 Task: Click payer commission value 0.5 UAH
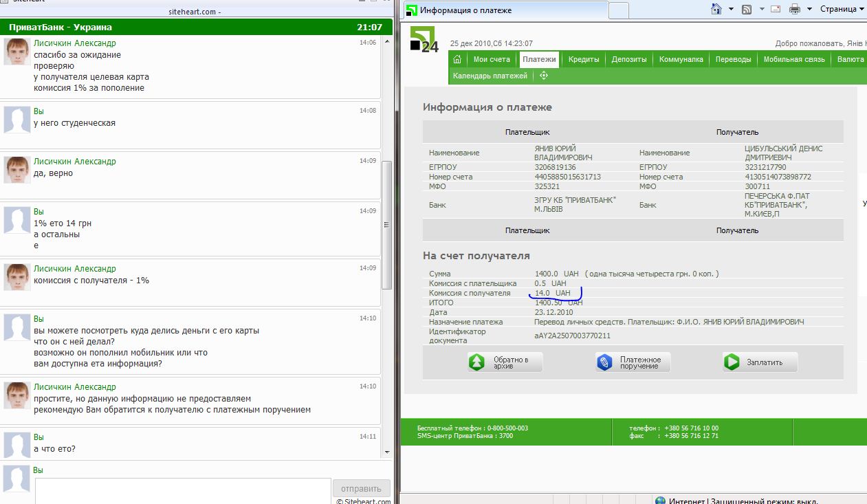tap(551, 283)
